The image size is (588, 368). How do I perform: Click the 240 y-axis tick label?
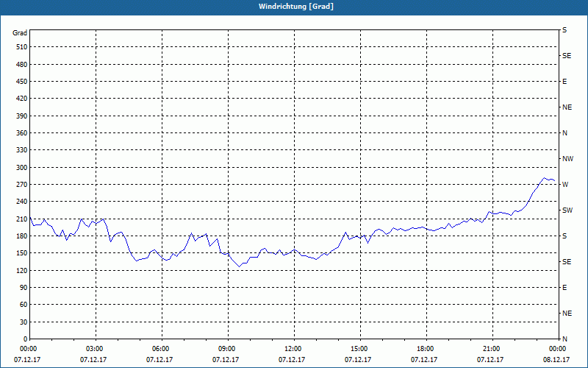(x=22, y=202)
